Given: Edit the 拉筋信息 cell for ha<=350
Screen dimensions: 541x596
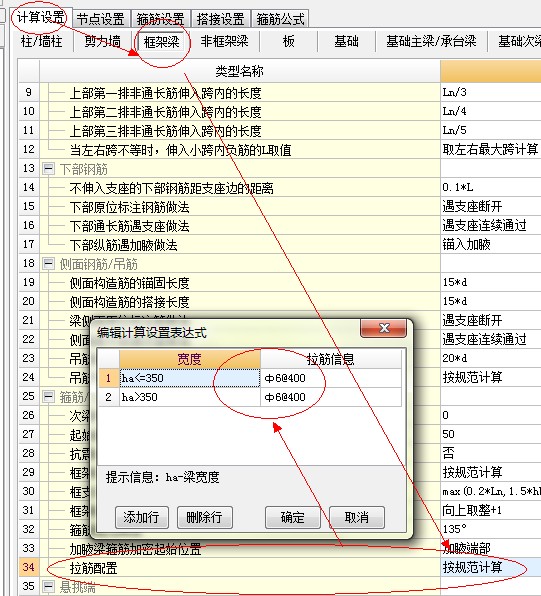Looking at the screenshot, I should pos(331,378).
